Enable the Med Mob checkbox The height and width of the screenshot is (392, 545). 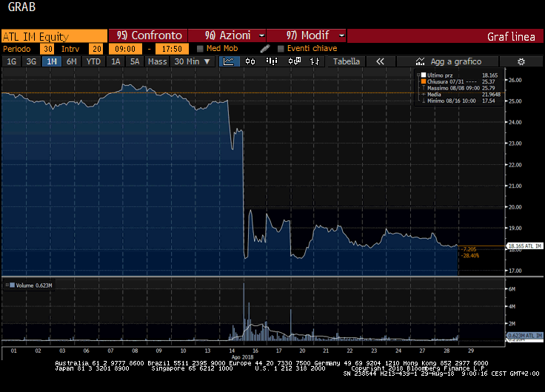click(201, 49)
